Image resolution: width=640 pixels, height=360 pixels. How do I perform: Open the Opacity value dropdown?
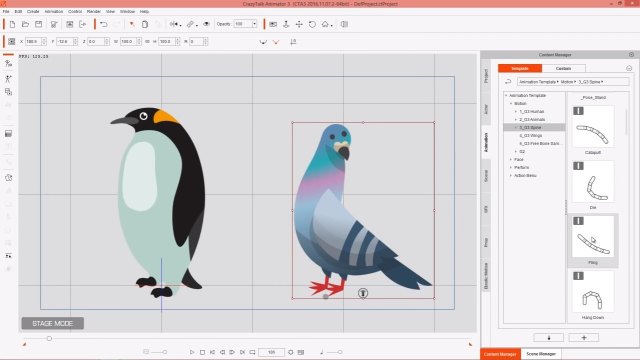(254, 24)
